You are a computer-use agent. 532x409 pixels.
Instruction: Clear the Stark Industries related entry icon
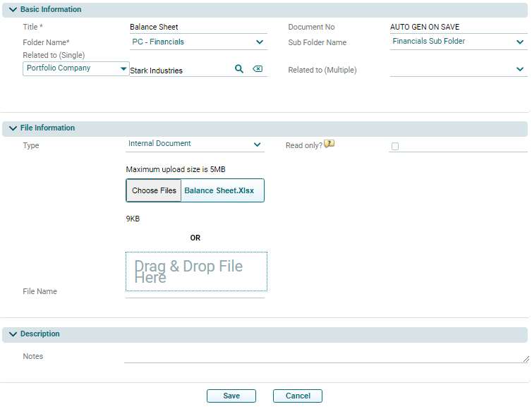coord(258,69)
